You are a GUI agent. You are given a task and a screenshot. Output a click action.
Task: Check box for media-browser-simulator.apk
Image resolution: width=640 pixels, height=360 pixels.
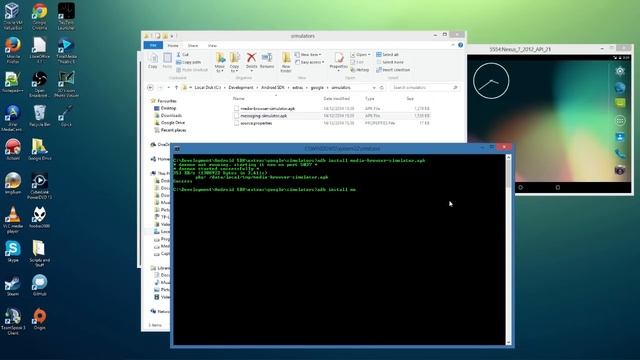[x=236, y=109]
